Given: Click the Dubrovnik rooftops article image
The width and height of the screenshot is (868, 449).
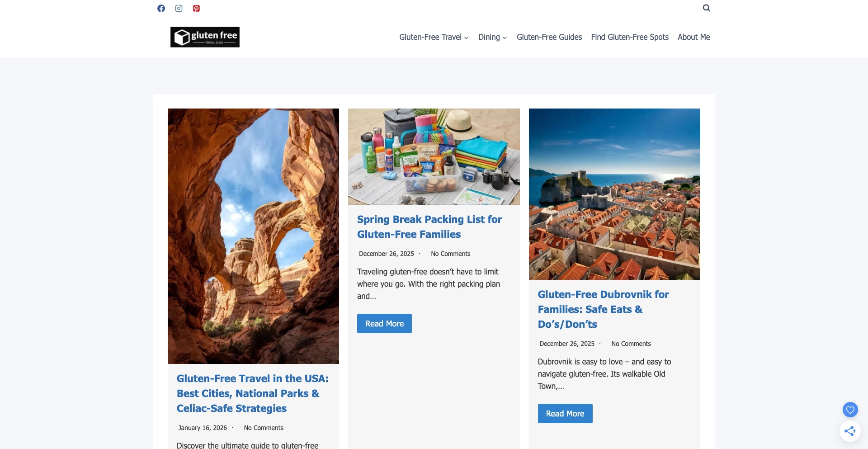Looking at the screenshot, I should click(x=614, y=194).
